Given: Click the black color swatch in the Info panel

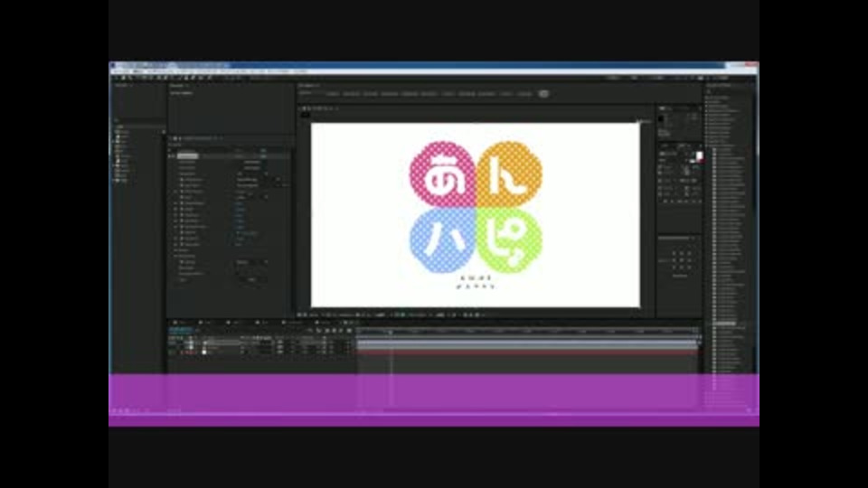Looking at the screenshot, I should click(661, 118).
